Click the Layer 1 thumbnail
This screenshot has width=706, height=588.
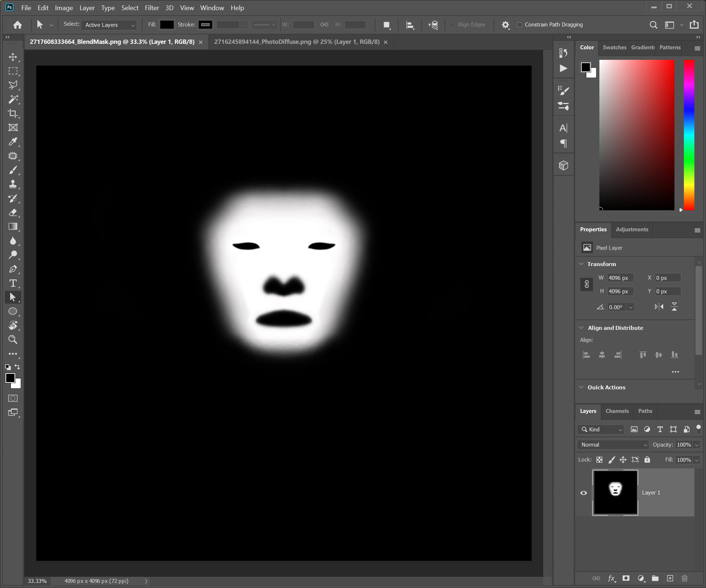click(x=615, y=492)
